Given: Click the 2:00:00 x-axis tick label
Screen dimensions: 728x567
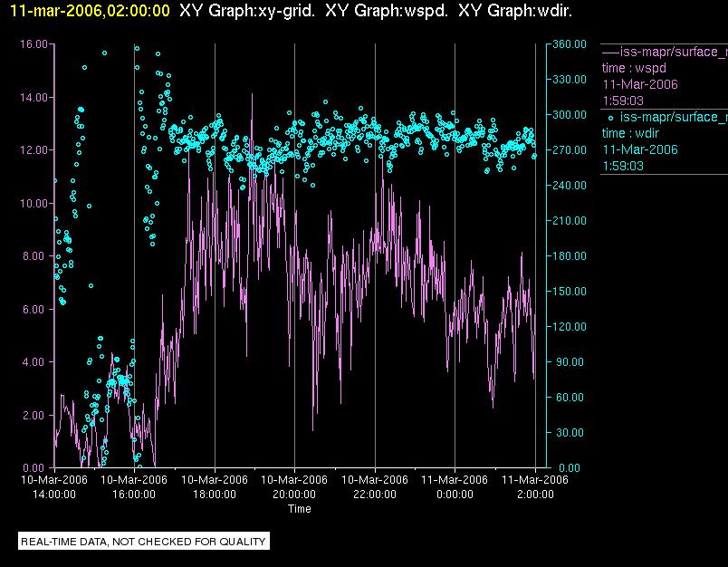Looking at the screenshot, I should pos(535,495).
